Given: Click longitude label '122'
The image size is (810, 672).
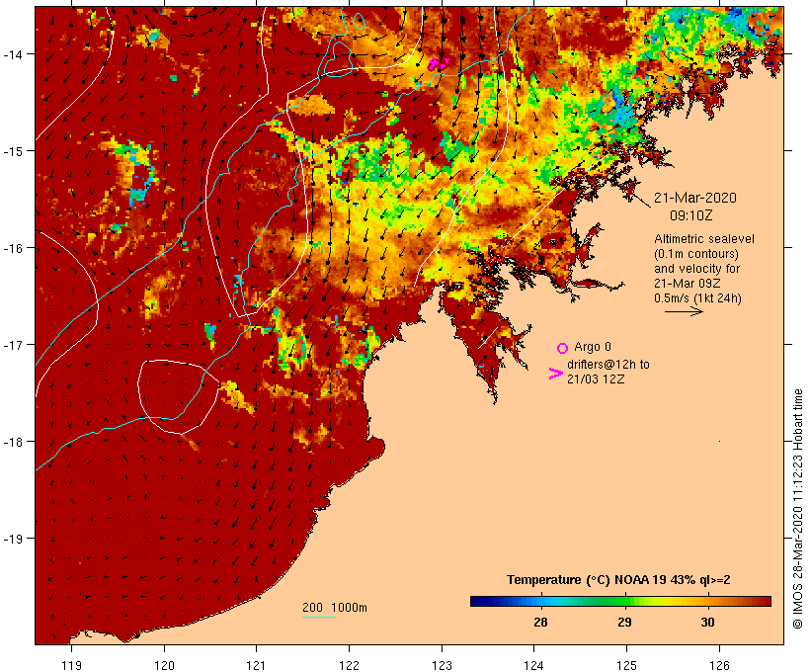Looking at the screenshot, I should pyautogui.click(x=350, y=666).
